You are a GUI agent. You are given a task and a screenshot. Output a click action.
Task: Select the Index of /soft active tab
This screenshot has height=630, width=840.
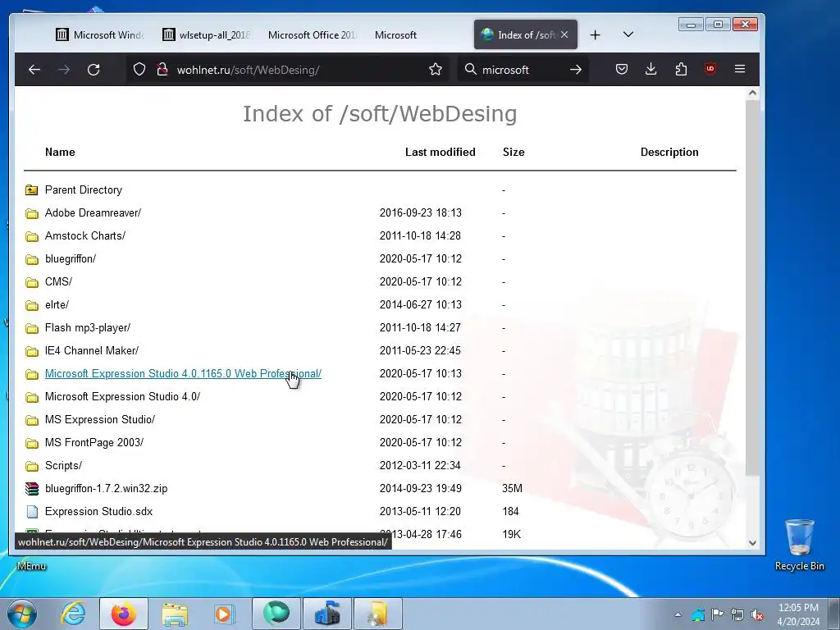pyautogui.click(x=526, y=34)
